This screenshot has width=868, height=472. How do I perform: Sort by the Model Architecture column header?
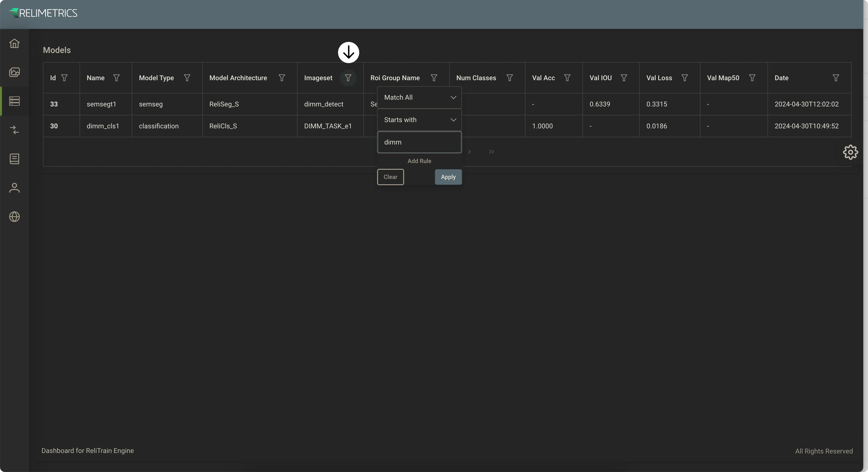[238, 78]
